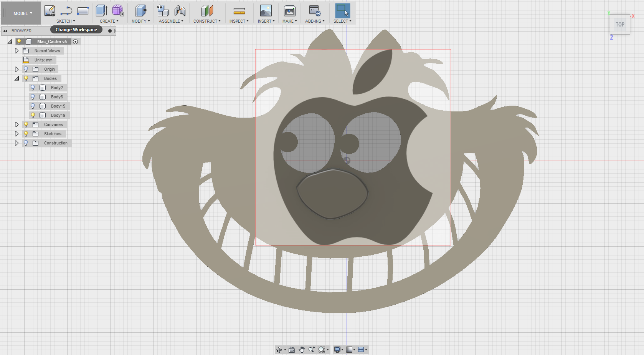The width and height of the screenshot is (644, 355).
Task: Open the Zoom Window dropdown arrow
Action: coord(328,350)
